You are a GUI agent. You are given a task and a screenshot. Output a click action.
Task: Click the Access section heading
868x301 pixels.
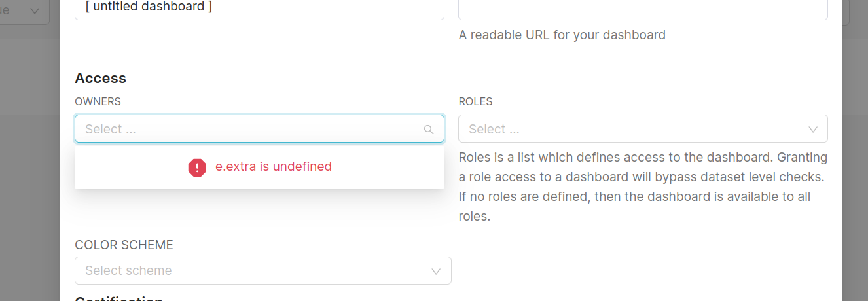click(x=100, y=78)
